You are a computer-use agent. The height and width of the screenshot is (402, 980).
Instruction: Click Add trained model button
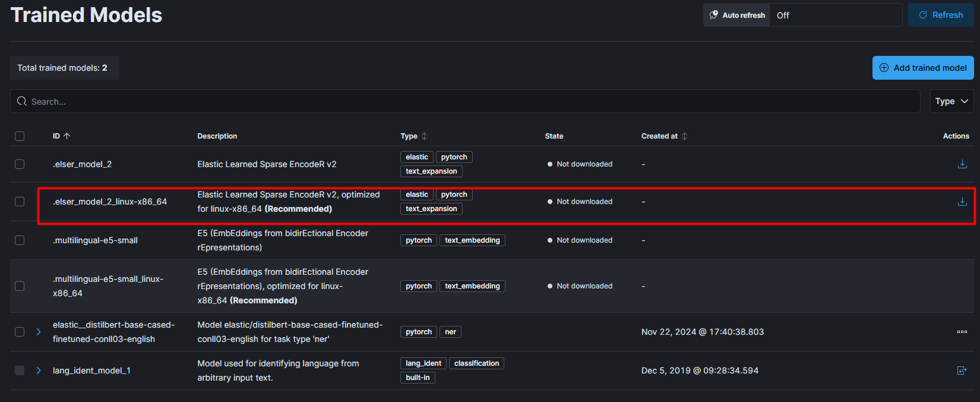(x=923, y=68)
